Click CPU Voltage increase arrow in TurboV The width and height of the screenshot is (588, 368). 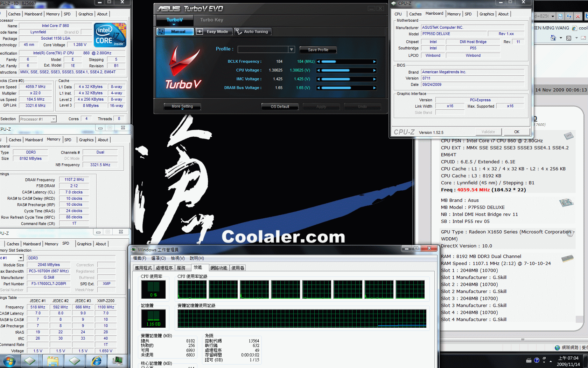coord(374,70)
